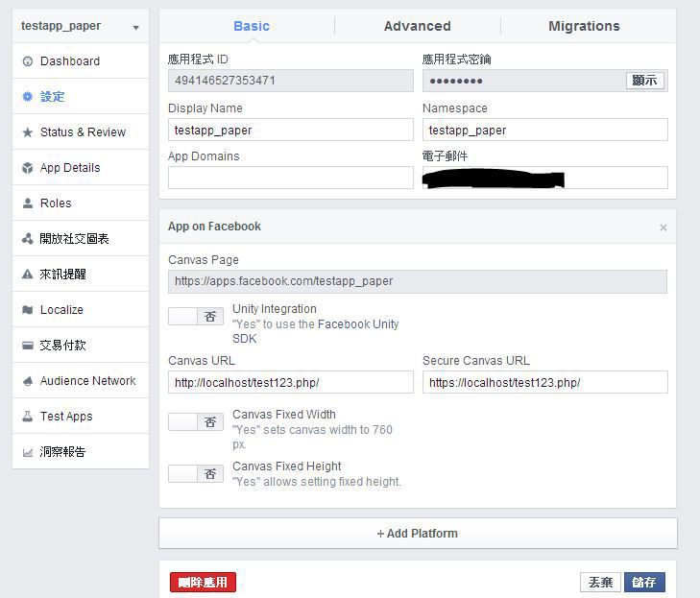Click the Test Apps flask icon
The image size is (700, 598).
click(28, 416)
